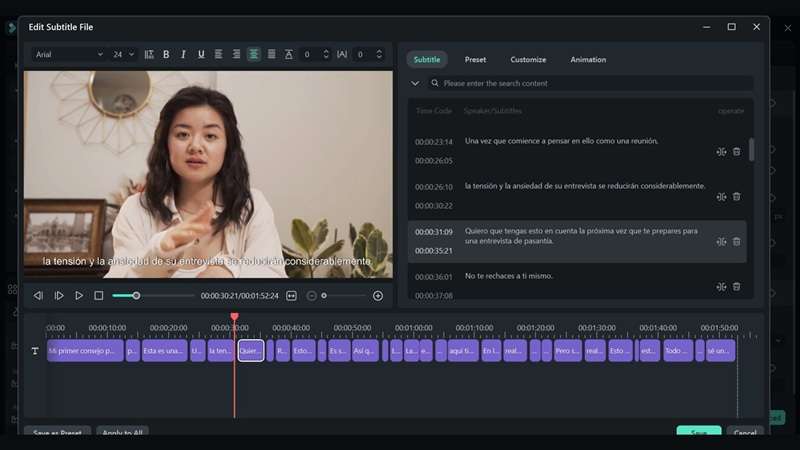Select the 'Todo ...' timeline clip

[678, 351]
